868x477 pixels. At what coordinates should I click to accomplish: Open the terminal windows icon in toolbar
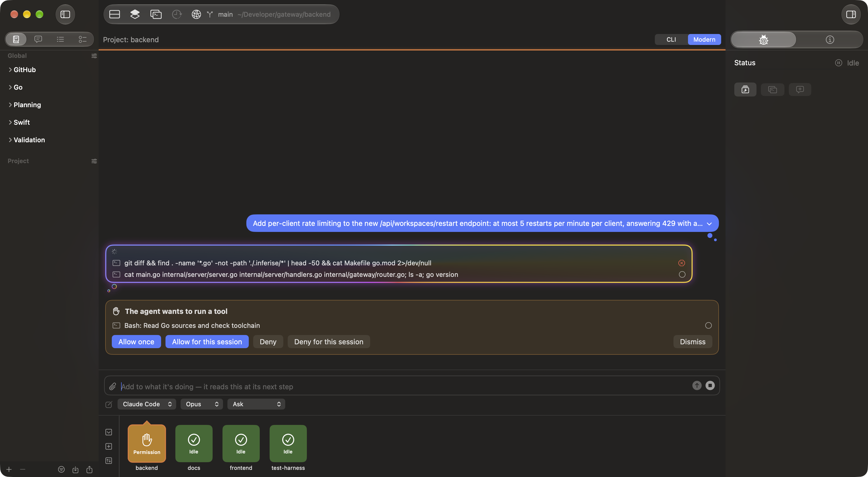(156, 15)
